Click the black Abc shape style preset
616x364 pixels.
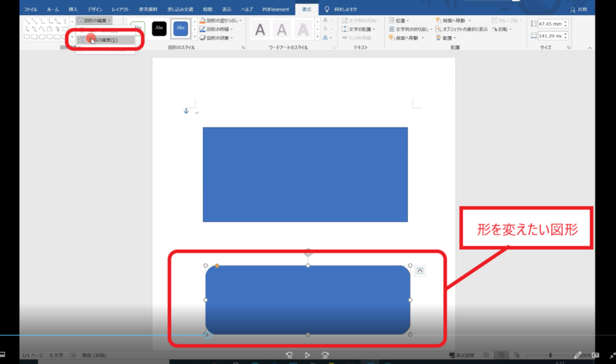click(x=159, y=28)
